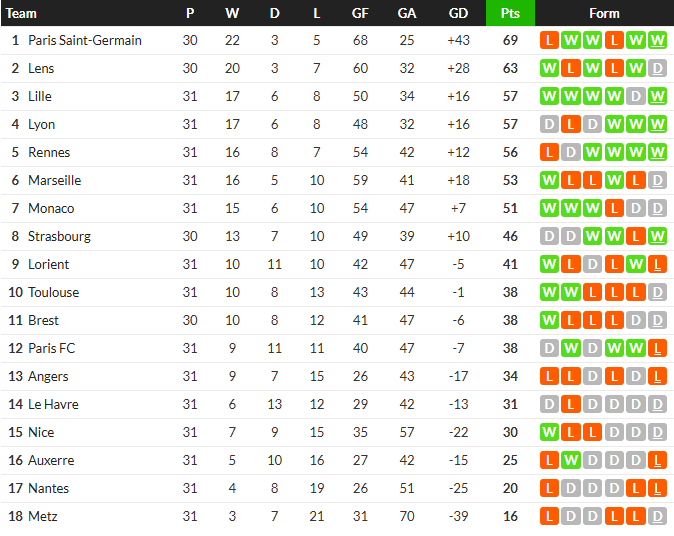Click Strasbourg's orange L form badge

pyautogui.click(x=636, y=236)
